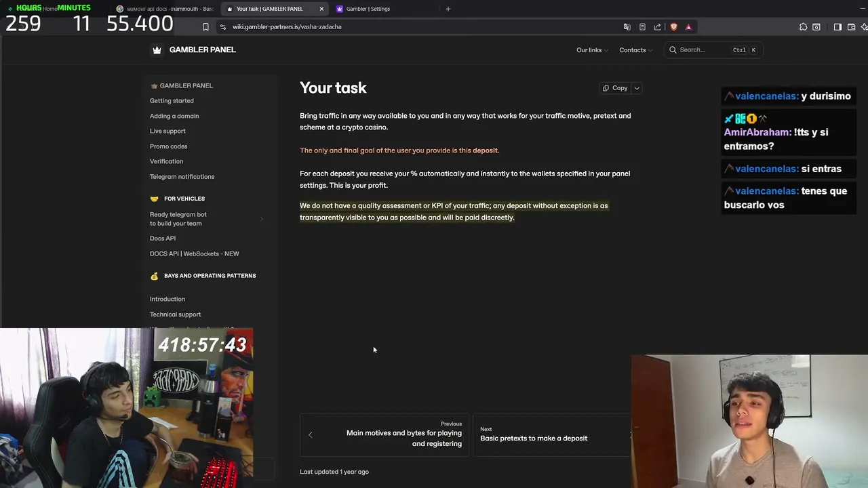Open the Brave Shields lion icon
This screenshot has width=868, height=488.
[x=673, y=27]
